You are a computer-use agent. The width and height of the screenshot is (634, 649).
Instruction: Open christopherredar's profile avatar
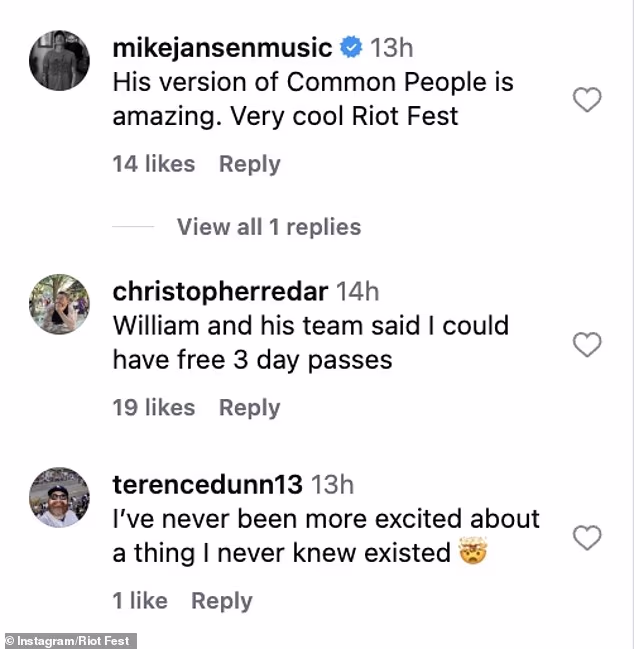coord(59,304)
